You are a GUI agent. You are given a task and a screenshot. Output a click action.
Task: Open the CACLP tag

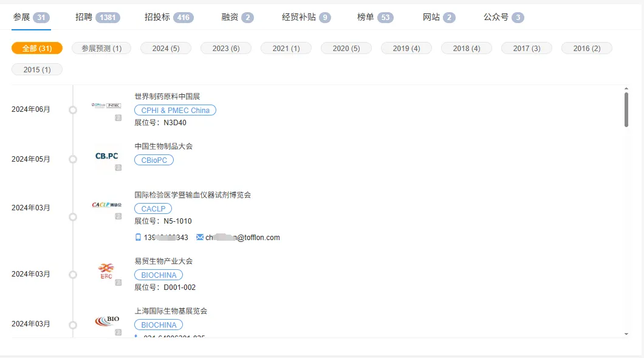pyautogui.click(x=153, y=208)
